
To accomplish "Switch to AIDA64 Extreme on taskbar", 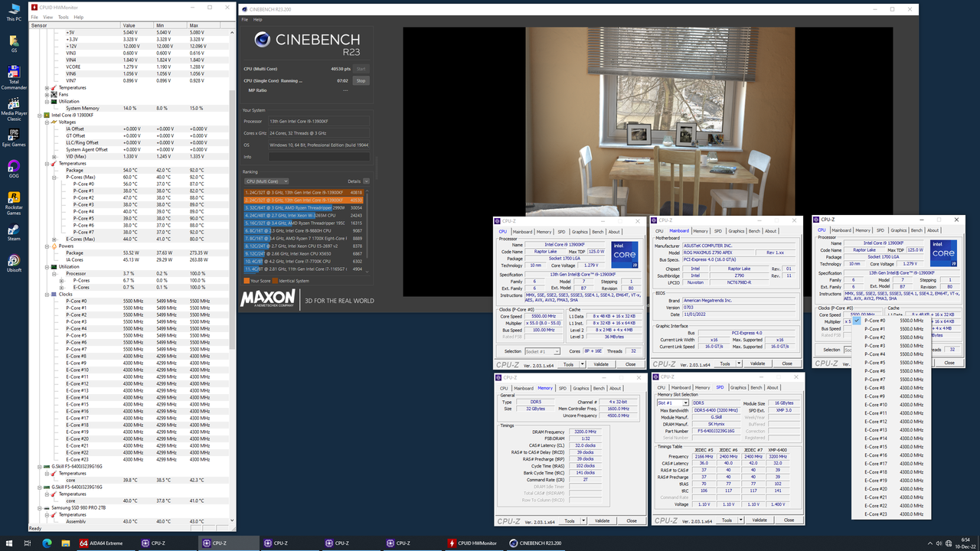I will (106, 543).
